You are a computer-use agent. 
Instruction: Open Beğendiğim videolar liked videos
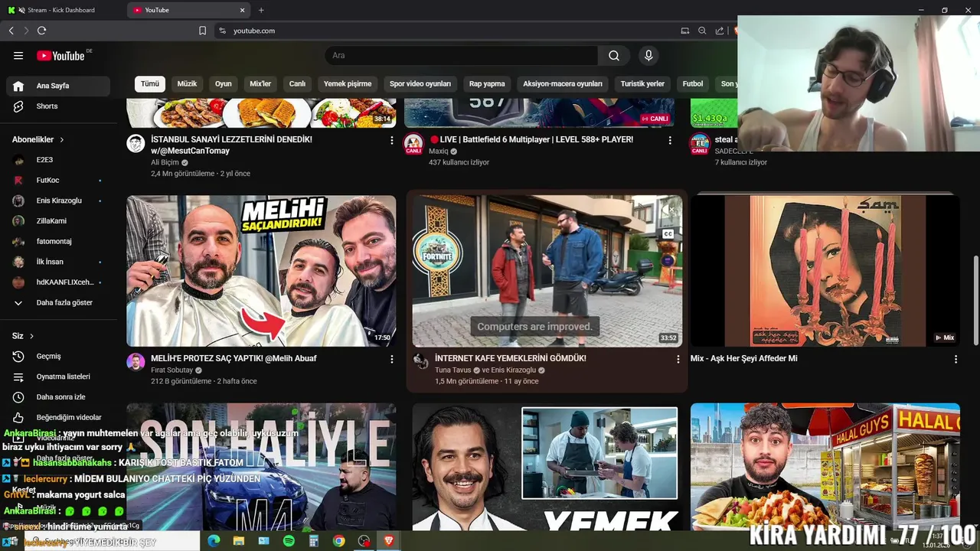58,418
